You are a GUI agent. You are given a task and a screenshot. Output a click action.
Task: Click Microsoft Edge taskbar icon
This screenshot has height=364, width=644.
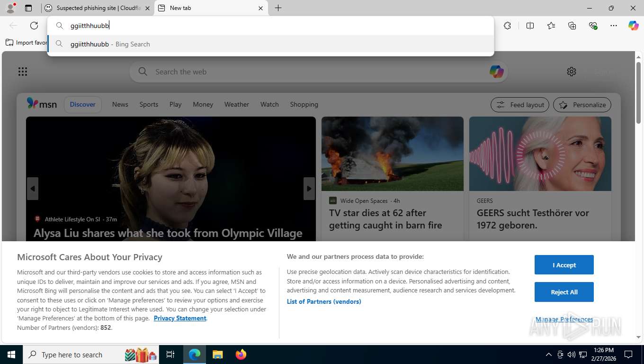195,355
